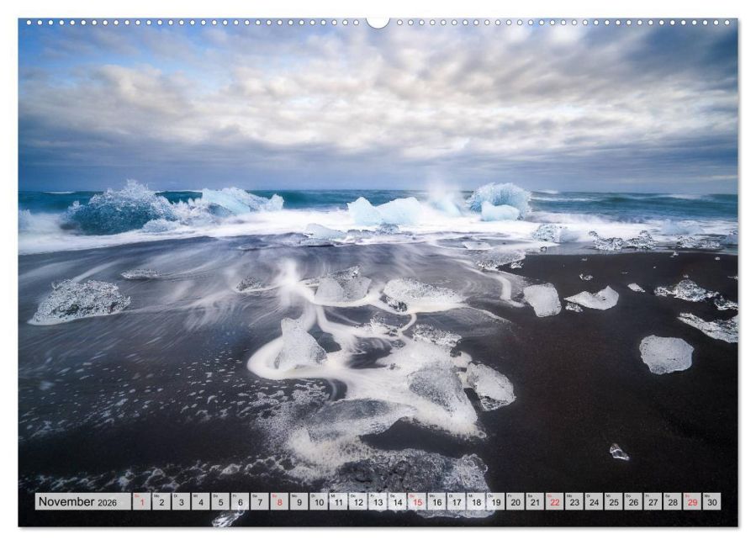This screenshot has width=756, height=545.
Task: Click the ice chunk on far-left beach
Action: (x=80, y=300)
